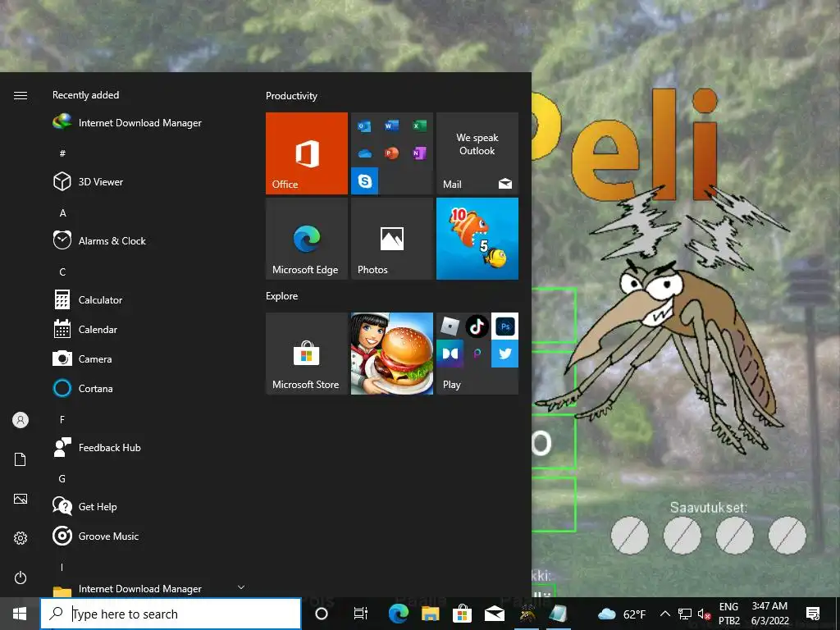Open Microsoft Store from taskbar
840x630 pixels.
[462, 614]
